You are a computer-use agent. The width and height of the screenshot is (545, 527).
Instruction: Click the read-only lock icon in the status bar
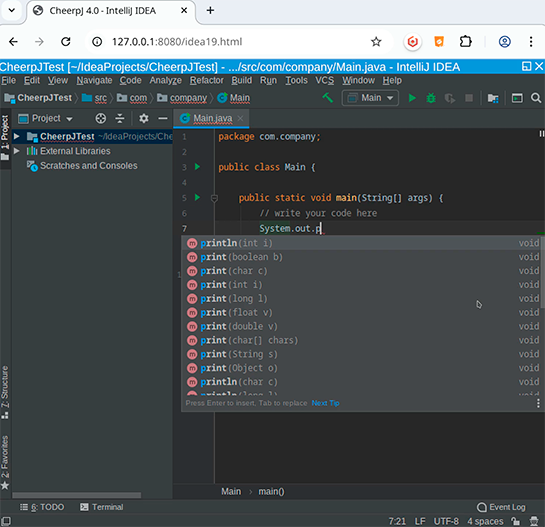516,521
